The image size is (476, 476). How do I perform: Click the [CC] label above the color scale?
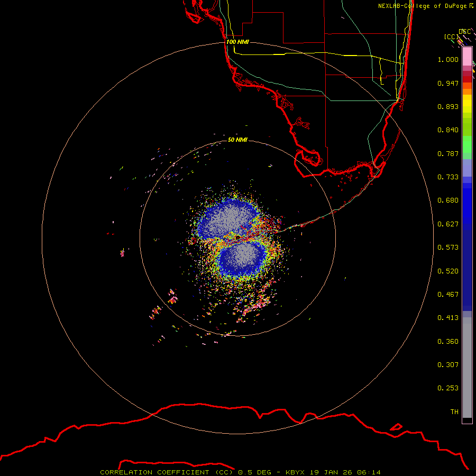pos(451,36)
